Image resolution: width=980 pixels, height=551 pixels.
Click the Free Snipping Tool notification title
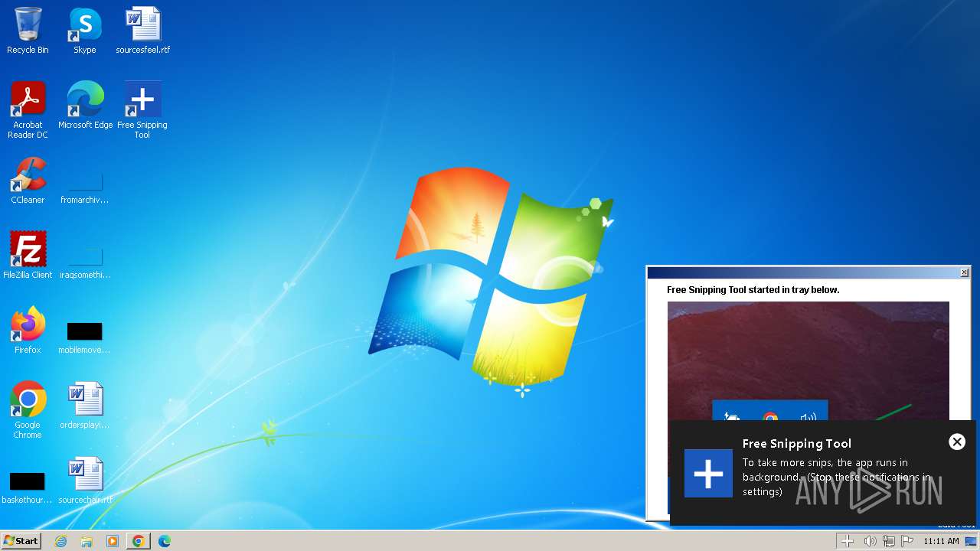coord(797,443)
